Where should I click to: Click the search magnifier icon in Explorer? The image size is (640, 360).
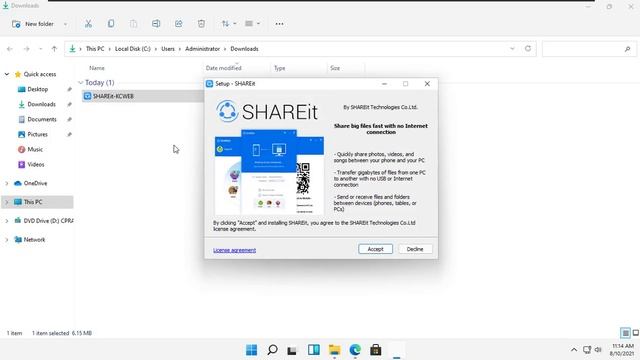click(x=627, y=49)
